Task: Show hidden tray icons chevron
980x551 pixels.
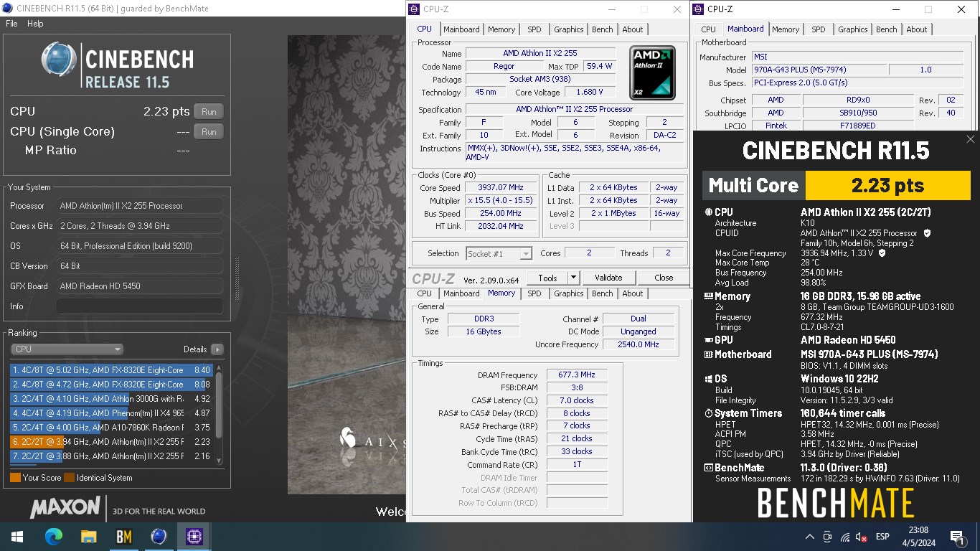Action: 810,537
